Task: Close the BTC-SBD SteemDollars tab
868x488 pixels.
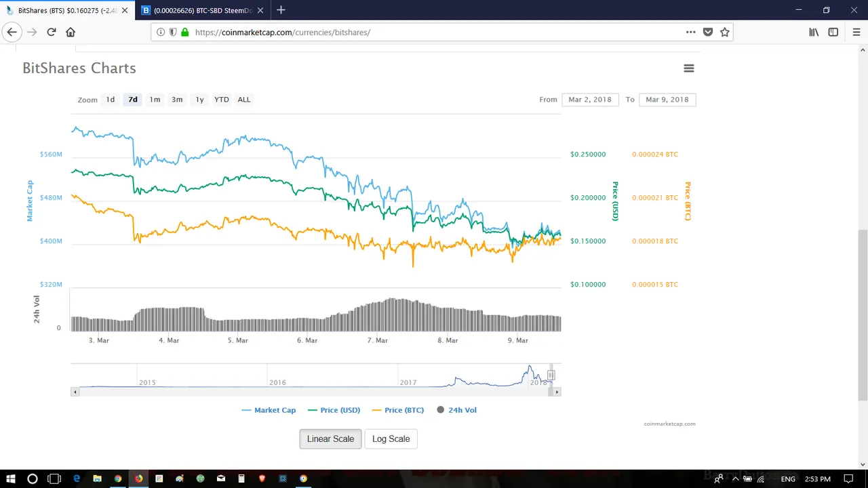Action: 260,10
